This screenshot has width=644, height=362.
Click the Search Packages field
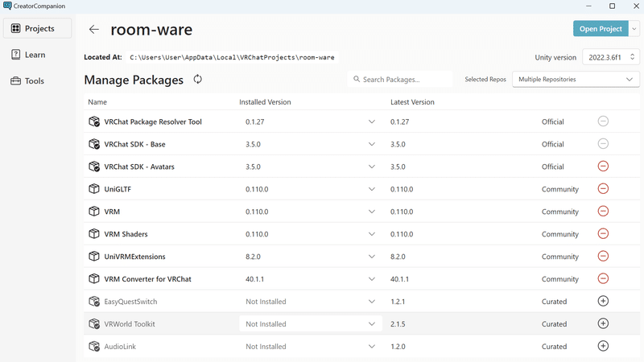(x=399, y=79)
